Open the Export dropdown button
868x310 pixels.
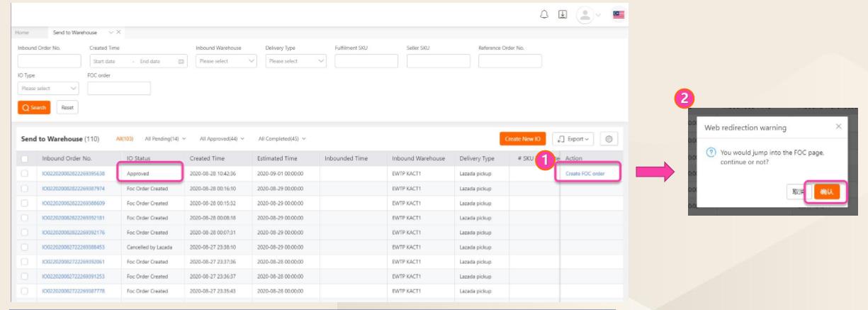(573, 137)
